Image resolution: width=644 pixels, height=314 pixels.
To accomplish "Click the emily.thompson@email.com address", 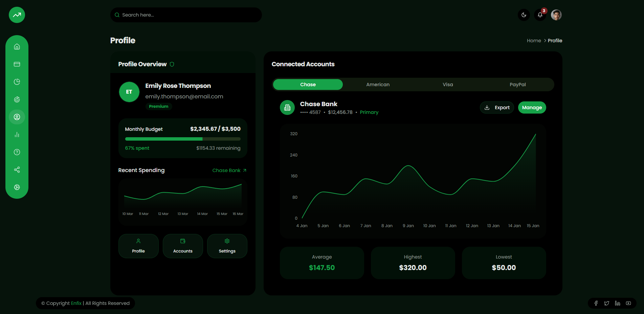I will [184, 97].
